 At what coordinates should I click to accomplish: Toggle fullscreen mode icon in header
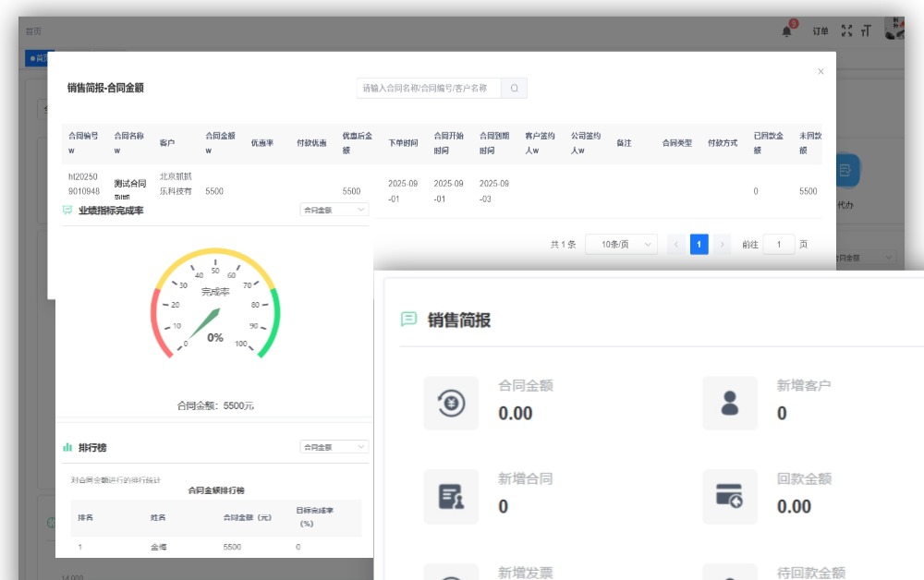coord(845,30)
